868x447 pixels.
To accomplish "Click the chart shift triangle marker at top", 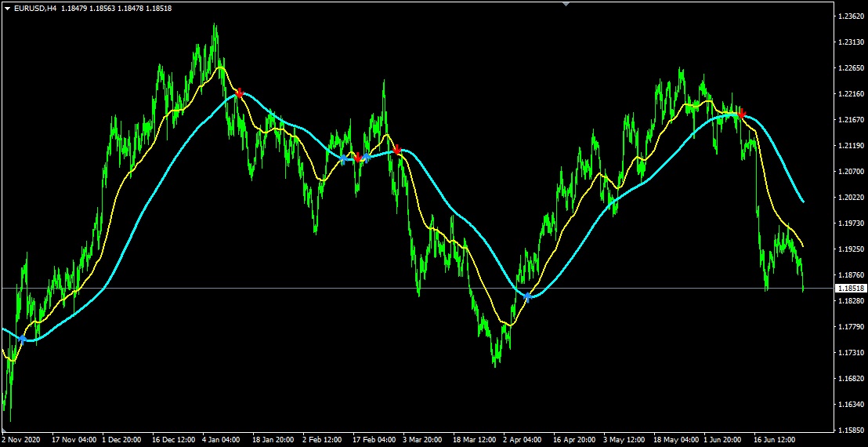I will pyautogui.click(x=565, y=5).
